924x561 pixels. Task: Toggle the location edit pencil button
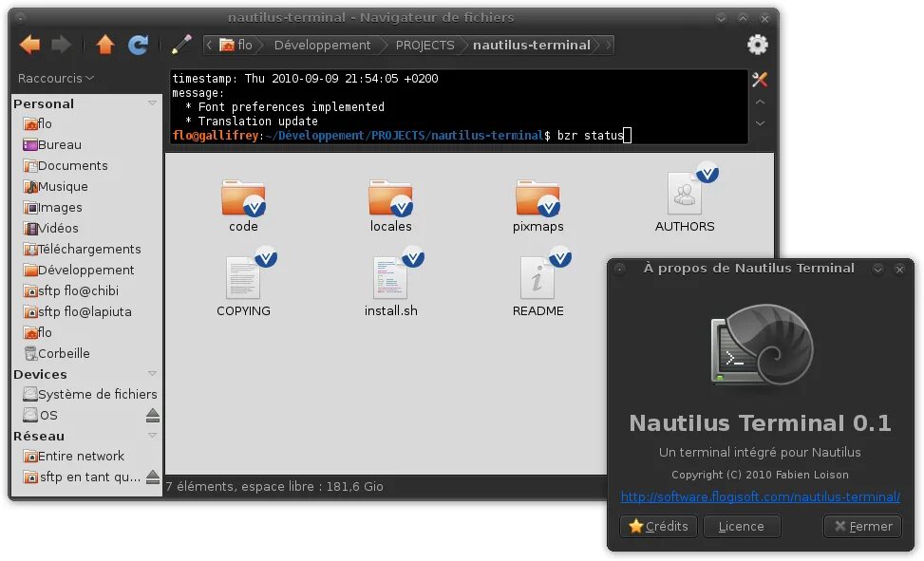click(181, 45)
